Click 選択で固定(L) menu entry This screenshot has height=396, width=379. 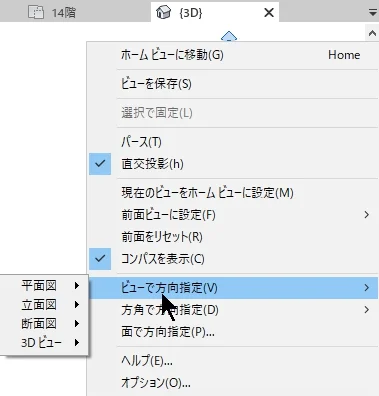233,113
